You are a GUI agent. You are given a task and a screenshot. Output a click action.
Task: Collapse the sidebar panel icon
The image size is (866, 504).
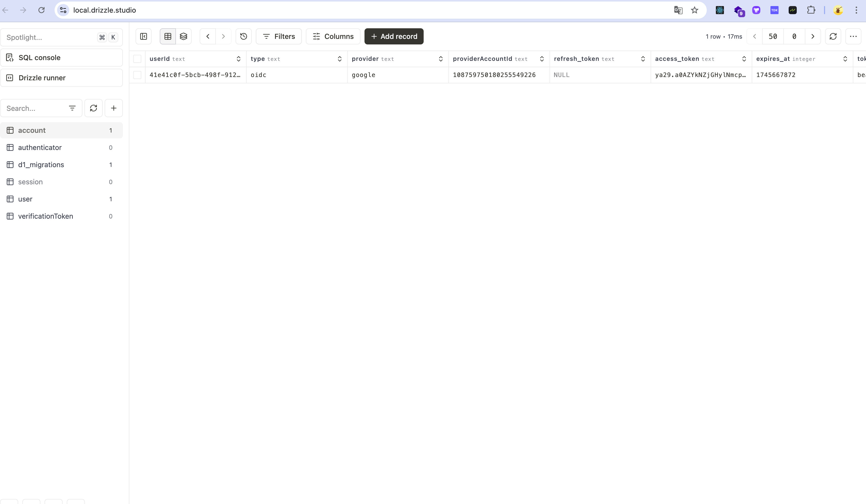coord(144,36)
